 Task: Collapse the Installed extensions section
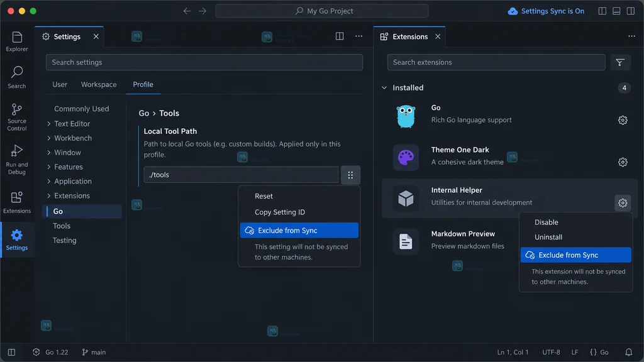(x=384, y=88)
